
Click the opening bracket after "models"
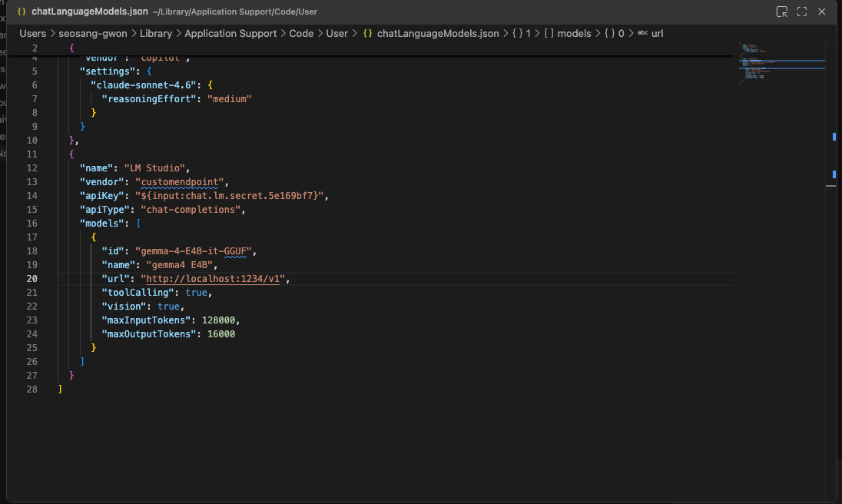tap(138, 224)
